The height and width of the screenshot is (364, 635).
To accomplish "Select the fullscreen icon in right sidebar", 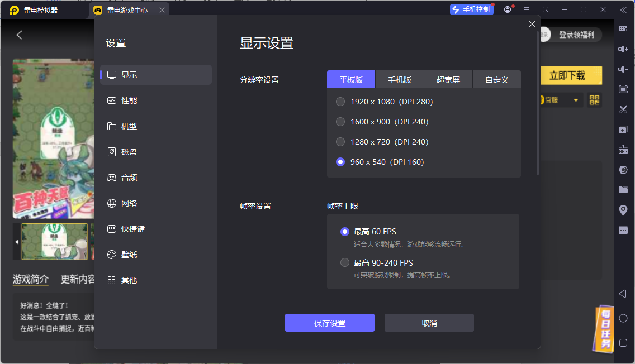I will coord(623,89).
